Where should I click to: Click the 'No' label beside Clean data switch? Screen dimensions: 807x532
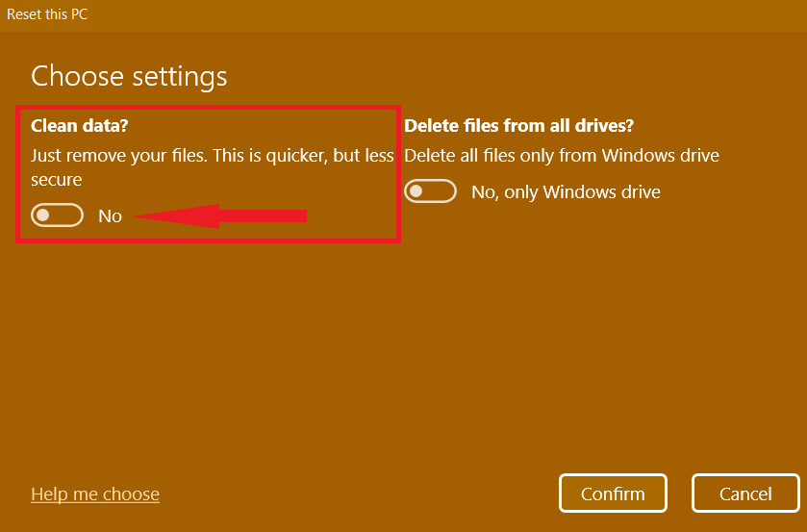[111, 215]
